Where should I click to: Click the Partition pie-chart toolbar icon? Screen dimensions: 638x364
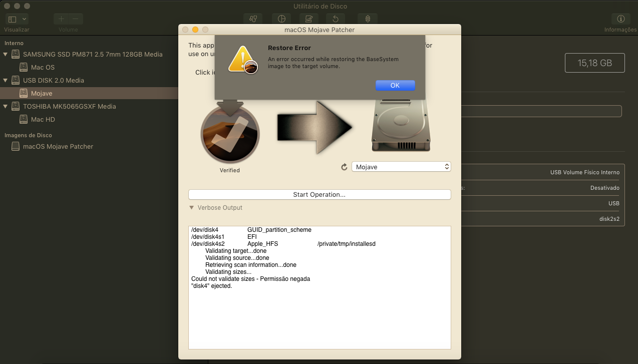(x=281, y=19)
